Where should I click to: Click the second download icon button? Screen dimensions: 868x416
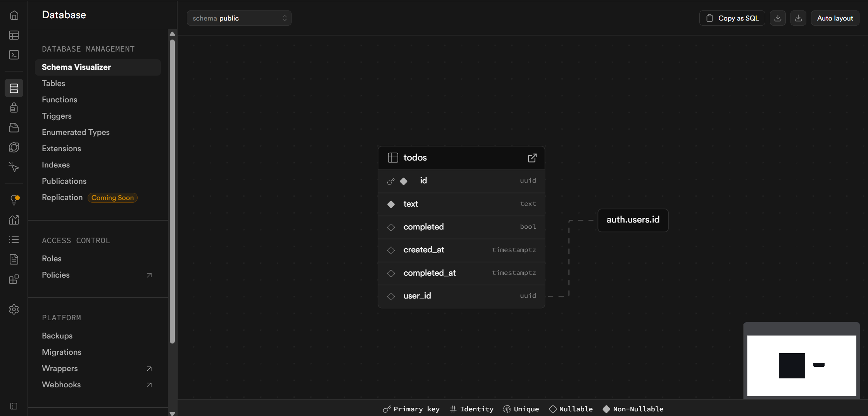click(x=798, y=18)
